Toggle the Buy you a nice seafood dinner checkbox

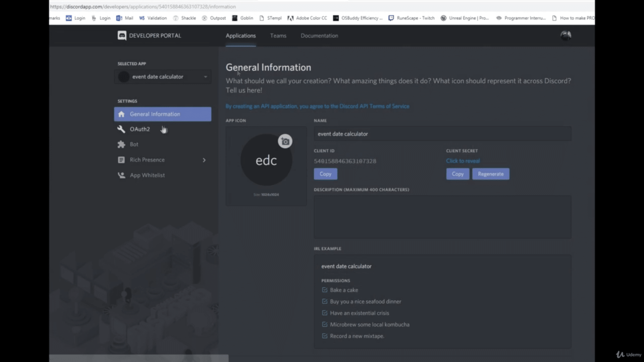point(325,301)
